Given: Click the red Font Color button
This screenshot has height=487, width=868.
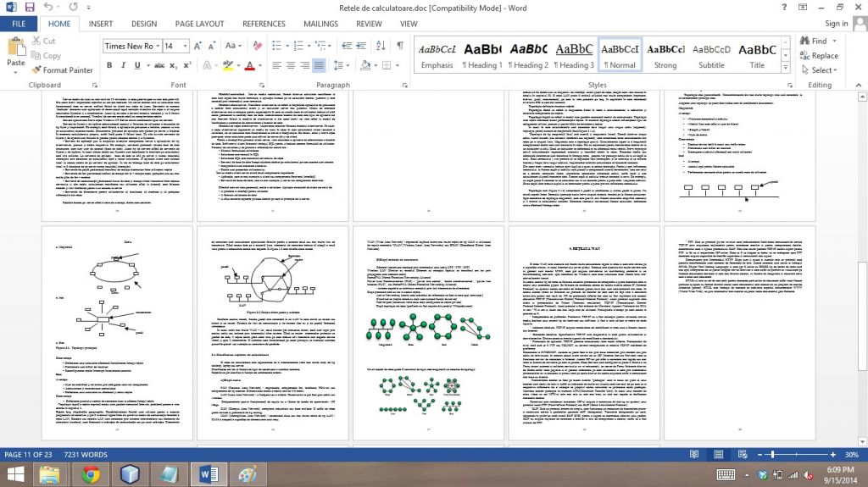Looking at the screenshot, I should pyautogui.click(x=249, y=65).
